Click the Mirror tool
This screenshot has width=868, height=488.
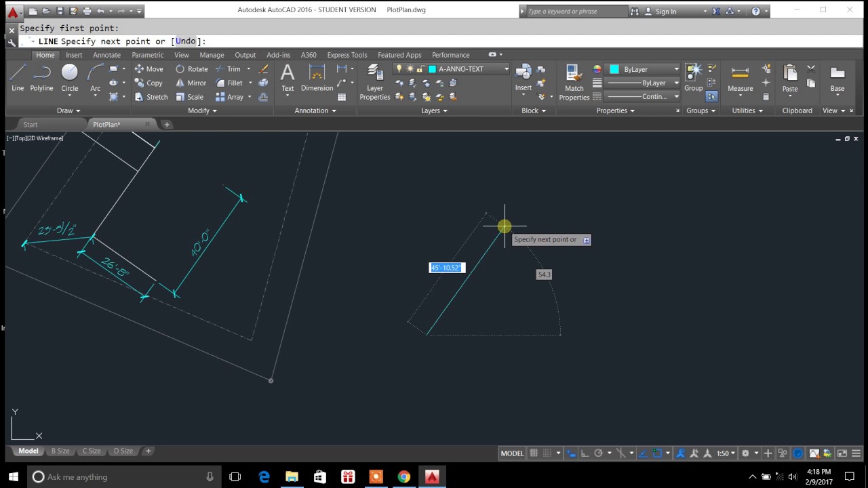(191, 83)
